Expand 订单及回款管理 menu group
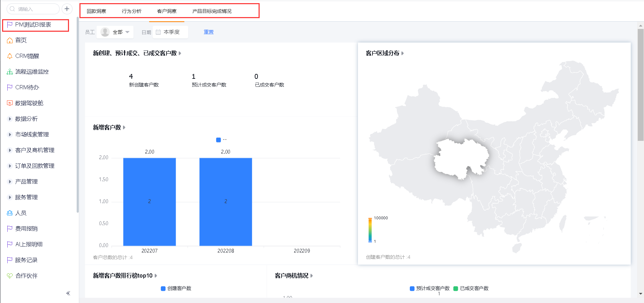The height and width of the screenshot is (303, 644). point(10,166)
